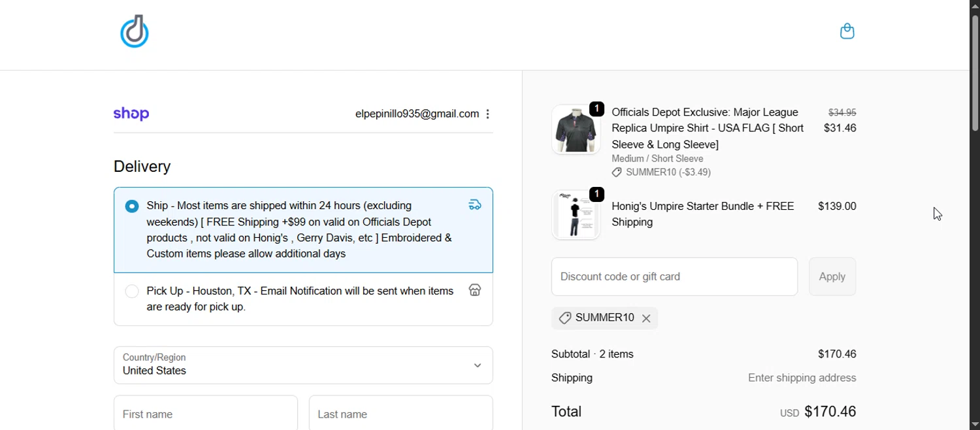Screen dimensions: 980x430
Task: Click the SUMMER10 discount tag chip
Action: tap(604, 318)
